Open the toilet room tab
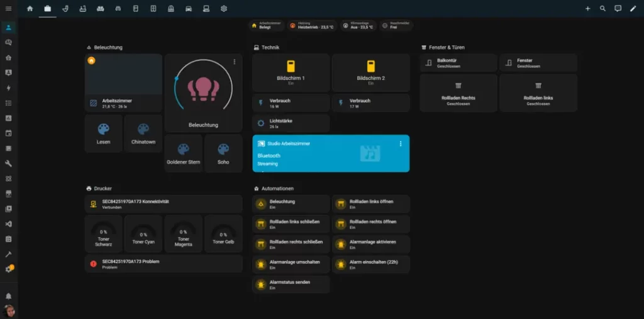 tap(65, 9)
